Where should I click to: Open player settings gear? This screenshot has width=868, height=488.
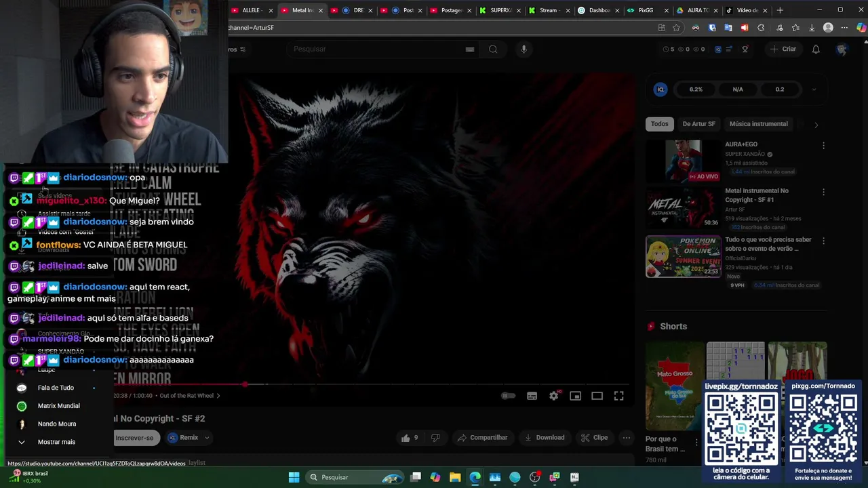coord(553,396)
